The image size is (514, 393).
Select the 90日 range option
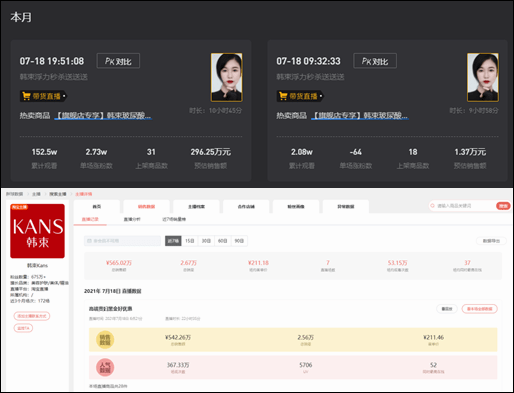(x=239, y=241)
